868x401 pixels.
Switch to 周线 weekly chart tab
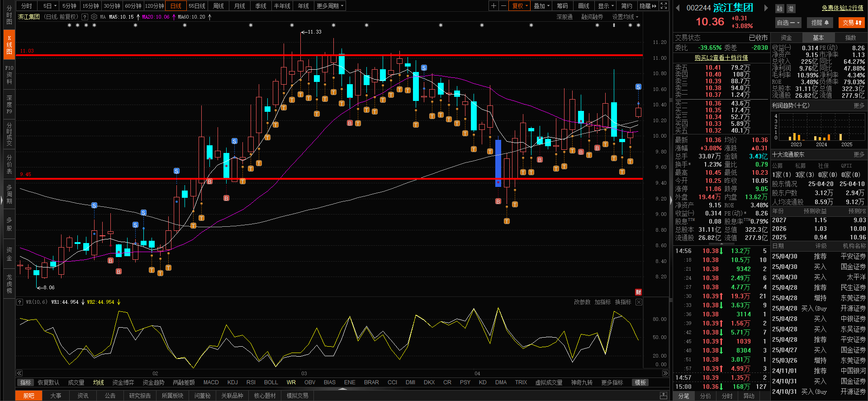point(218,6)
